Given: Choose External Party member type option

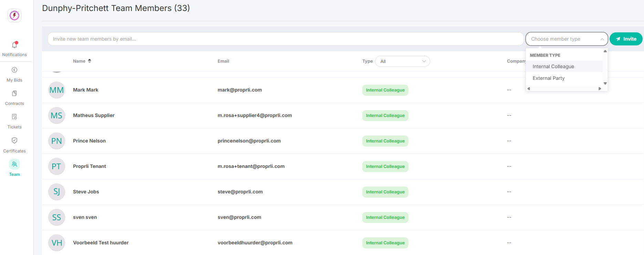Looking at the screenshot, I should 548,78.
